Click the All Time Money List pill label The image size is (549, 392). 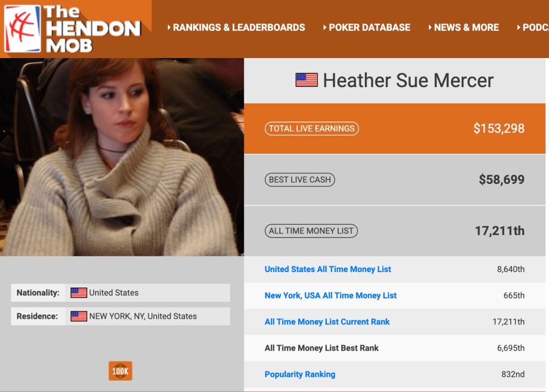coord(311,231)
